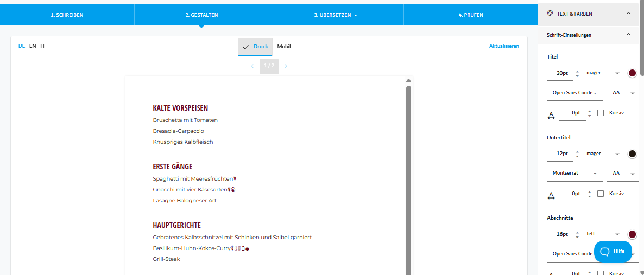The width and height of the screenshot is (644, 275).
Task: Click Bruschetta mit Tomaten menu item
Action: click(x=185, y=120)
